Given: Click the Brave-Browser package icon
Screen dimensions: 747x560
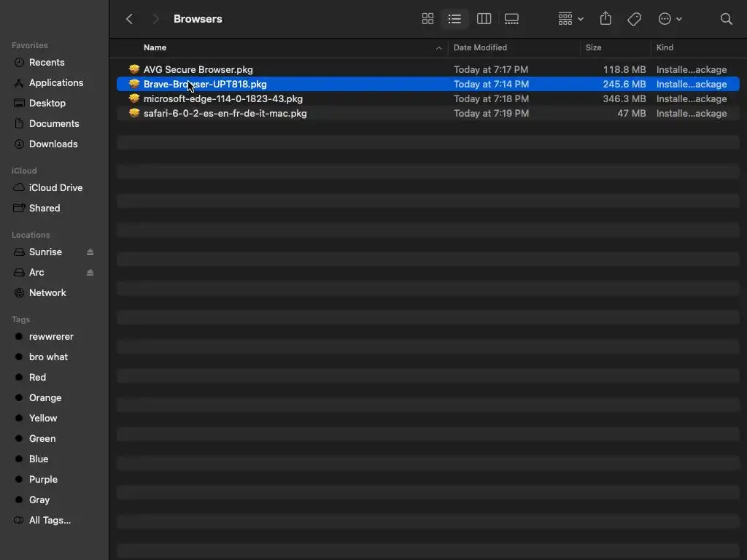Looking at the screenshot, I should [134, 85].
